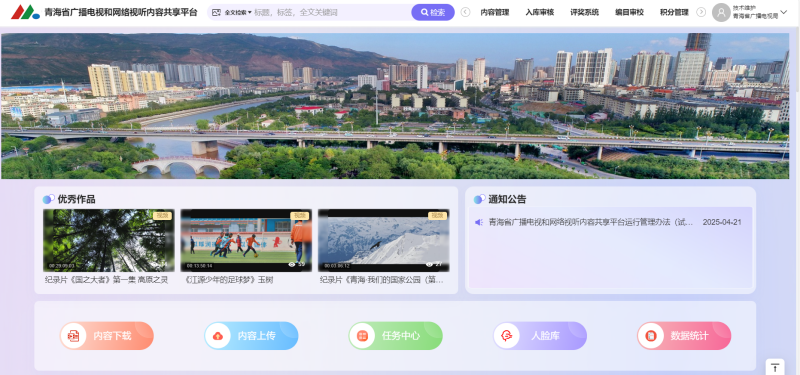Click the right nav scroll arrow
The image size is (800, 375).
(701, 12)
